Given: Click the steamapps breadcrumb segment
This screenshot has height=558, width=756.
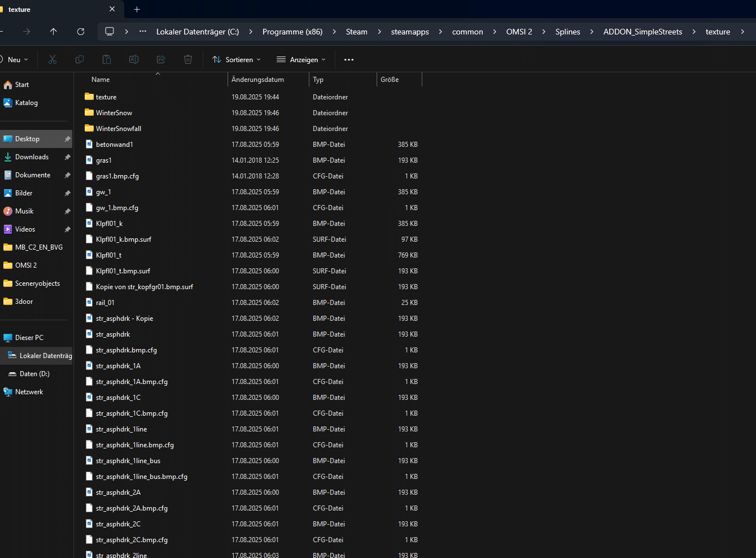Looking at the screenshot, I should click(x=410, y=32).
